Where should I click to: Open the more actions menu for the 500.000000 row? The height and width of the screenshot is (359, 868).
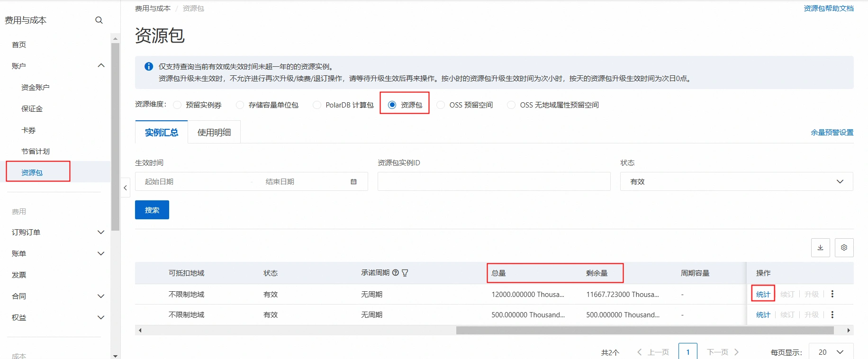pos(832,314)
